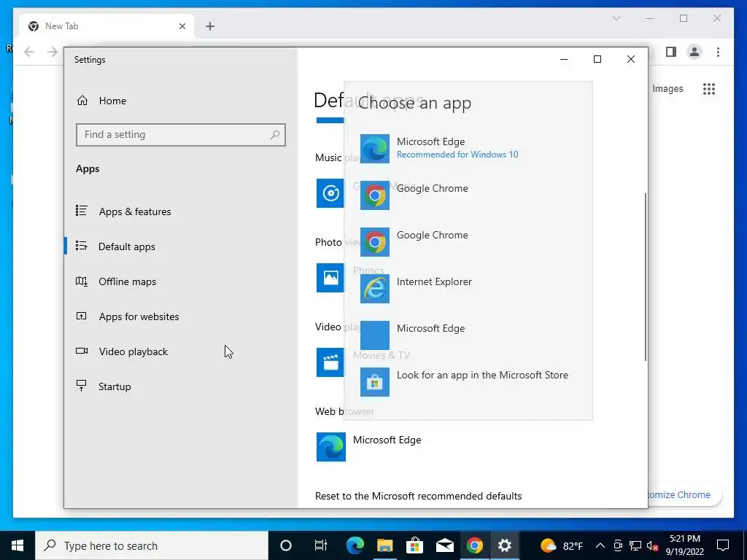Click the Images link in Chrome
This screenshot has height=560, width=747.
[667, 88]
